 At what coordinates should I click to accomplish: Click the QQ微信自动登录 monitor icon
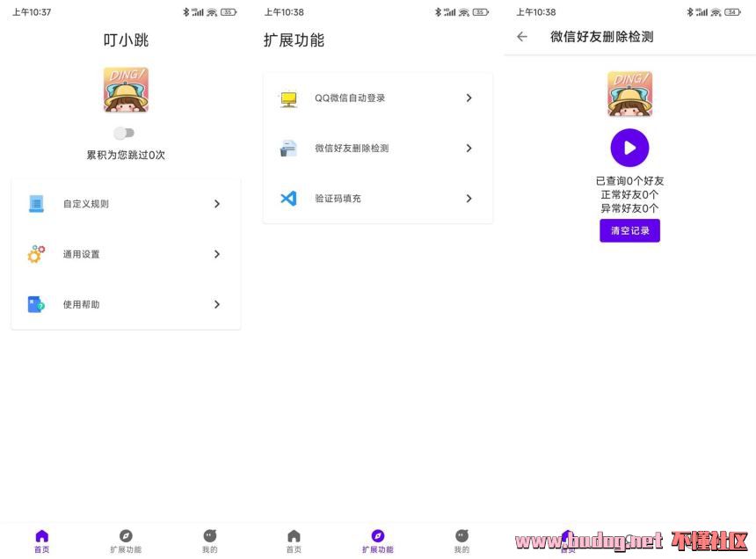pyautogui.click(x=288, y=98)
